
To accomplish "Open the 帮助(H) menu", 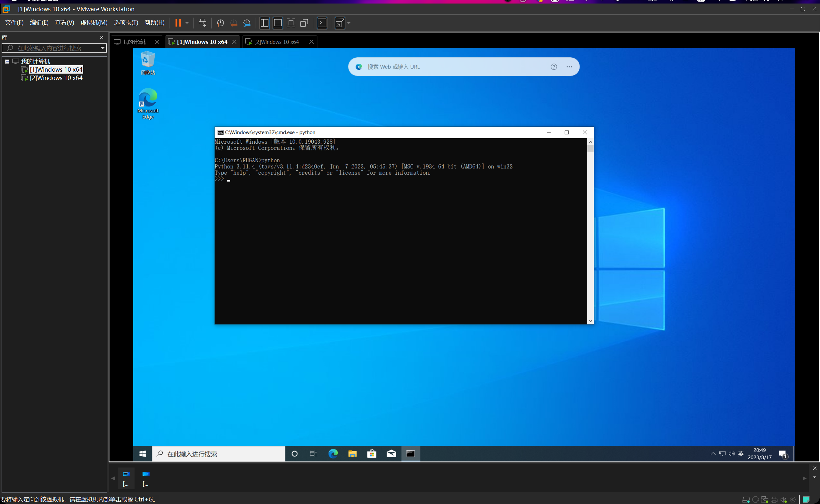I will (x=154, y=22).
